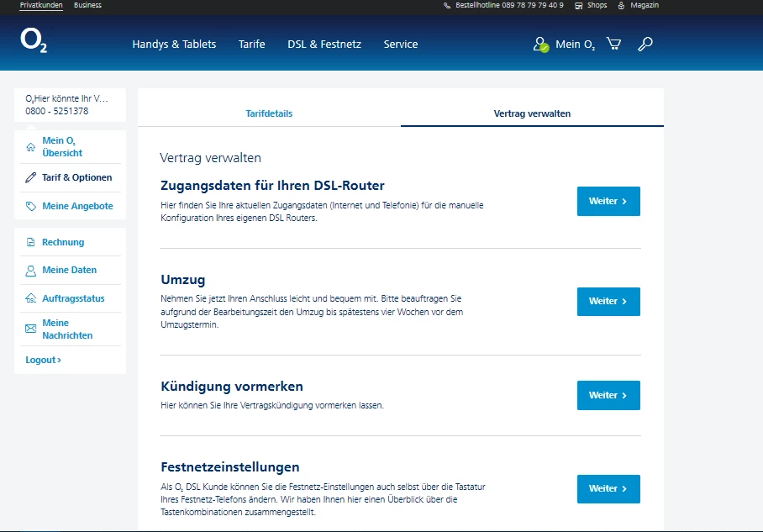The width and height of the screenshot is (763, 532).
Task: Click the document icon for Rechnung
Action: [30, 242]
